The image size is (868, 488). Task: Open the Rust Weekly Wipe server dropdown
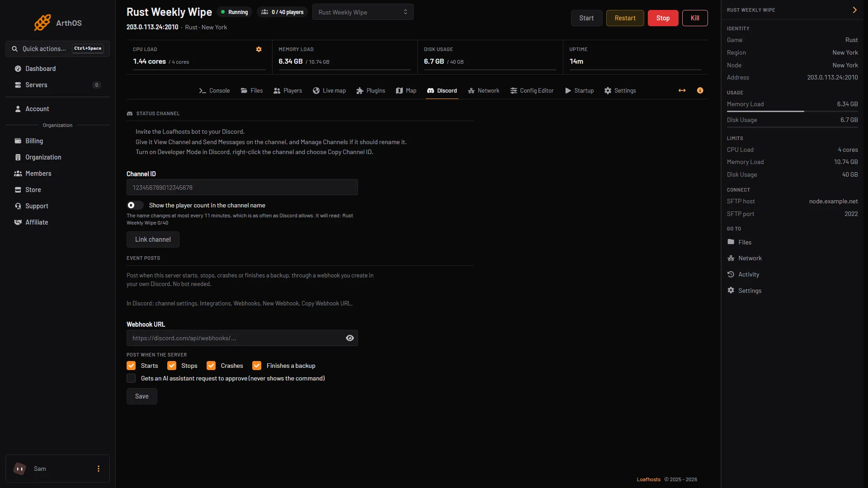point(363,12)
